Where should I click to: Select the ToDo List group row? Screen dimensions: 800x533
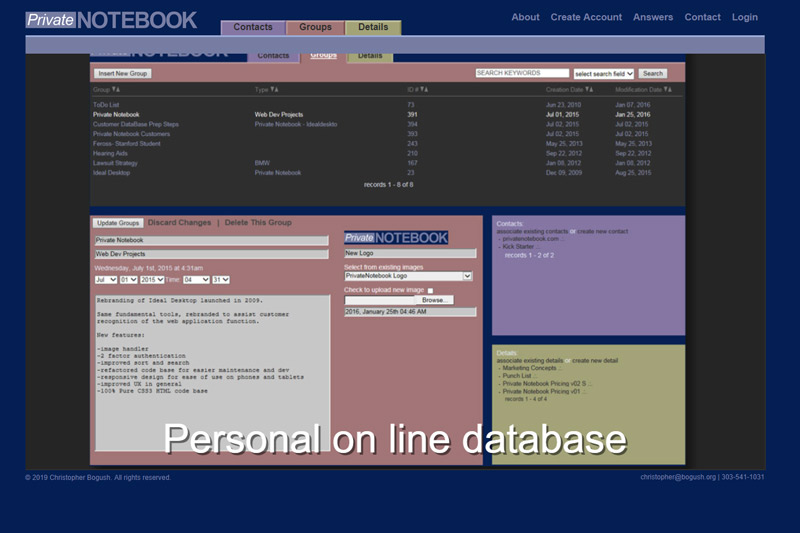coord(387,105)
